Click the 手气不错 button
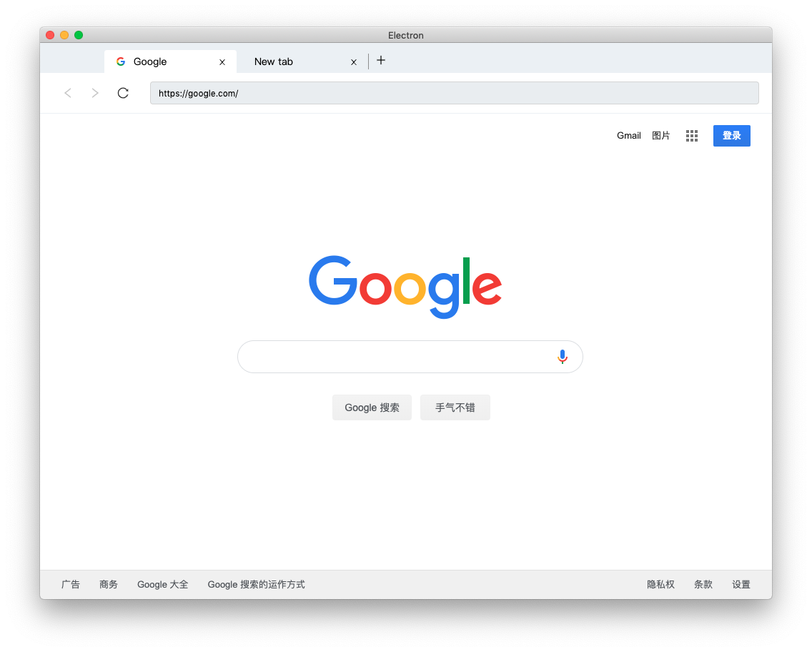 point(455,407)
